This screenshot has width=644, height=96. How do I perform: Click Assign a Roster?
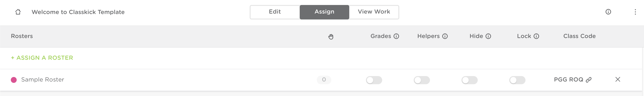tap(42, 58)
